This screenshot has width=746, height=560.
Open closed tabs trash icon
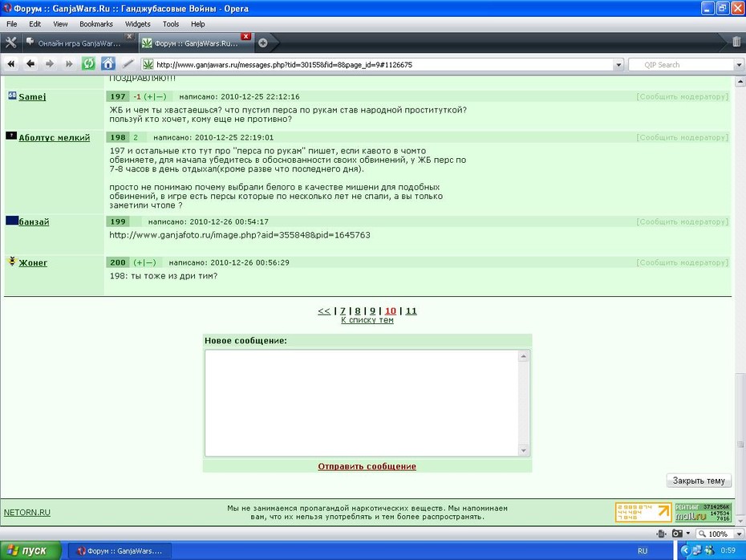736,42
